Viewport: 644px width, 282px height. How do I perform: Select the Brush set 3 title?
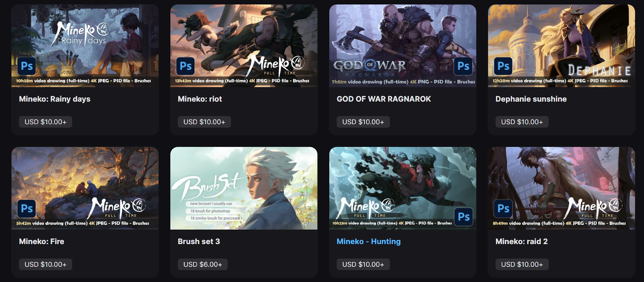click(199, 241)
